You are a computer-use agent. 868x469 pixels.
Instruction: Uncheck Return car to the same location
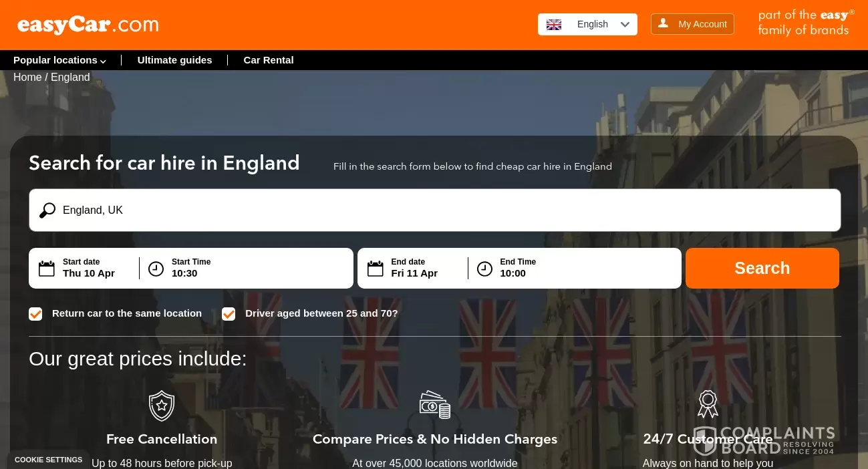pyautogui.click(x=35, y=313)
